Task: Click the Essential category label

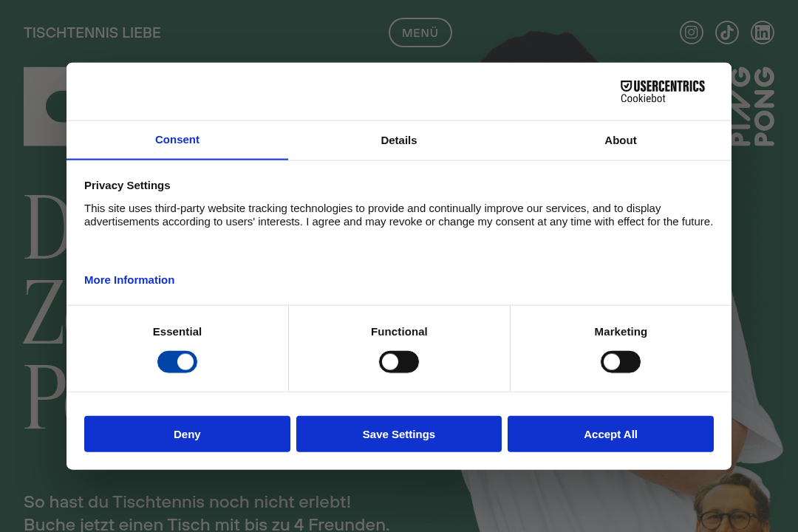Action: (177, 332)
